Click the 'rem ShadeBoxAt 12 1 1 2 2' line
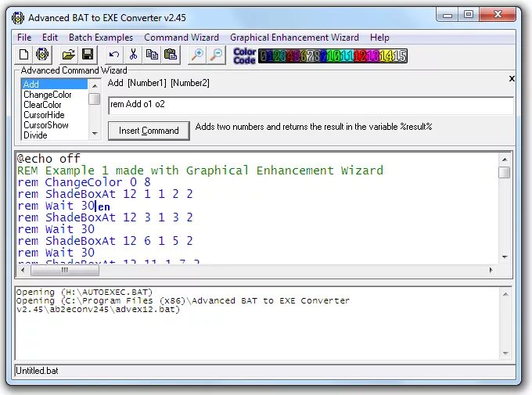532x395 pixels. [105, 194]
